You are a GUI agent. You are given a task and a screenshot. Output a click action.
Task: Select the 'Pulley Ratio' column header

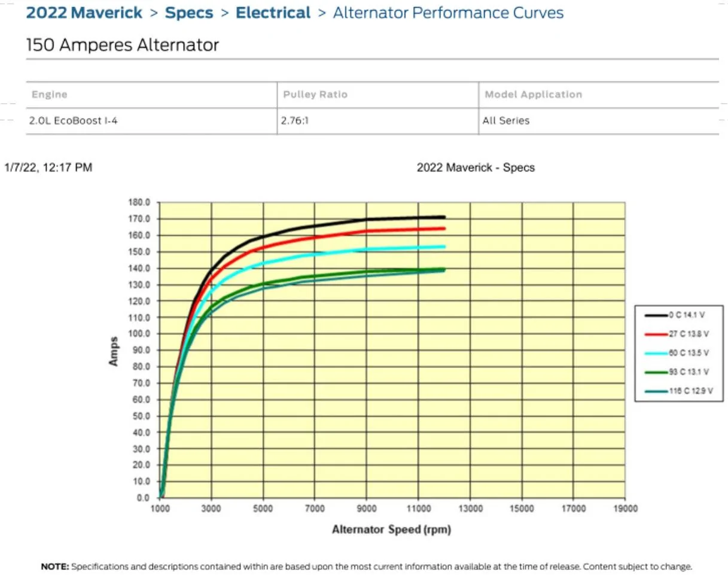(x=315, y=95)
